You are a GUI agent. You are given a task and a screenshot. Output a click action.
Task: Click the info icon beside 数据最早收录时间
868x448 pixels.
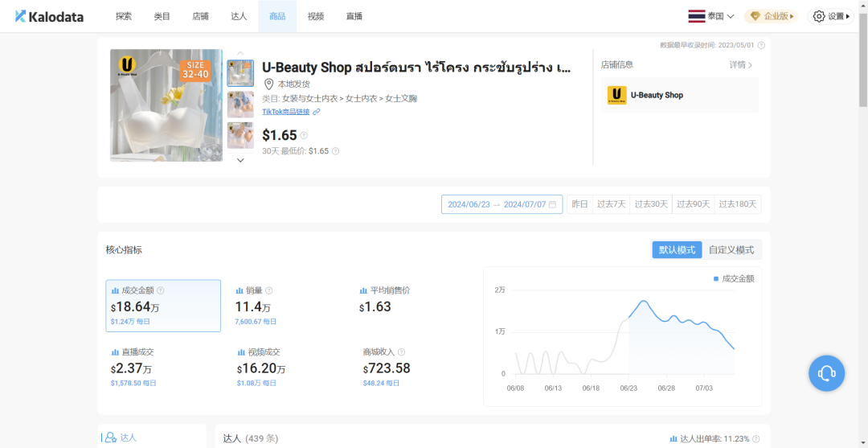pos(762,45)
